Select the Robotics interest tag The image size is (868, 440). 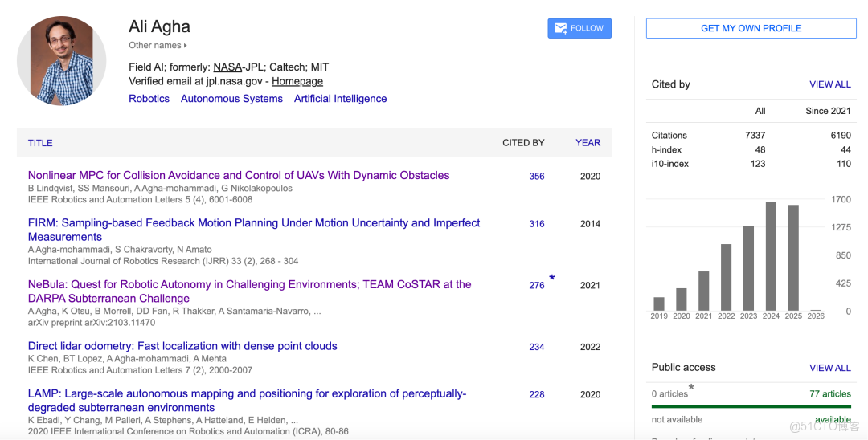(149, 99)
